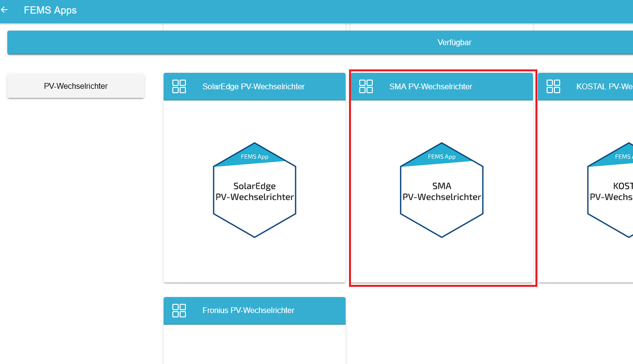The image size is (633, 364).
Task: Go back using the arrow icon
Action: click(x=4, y=10)
